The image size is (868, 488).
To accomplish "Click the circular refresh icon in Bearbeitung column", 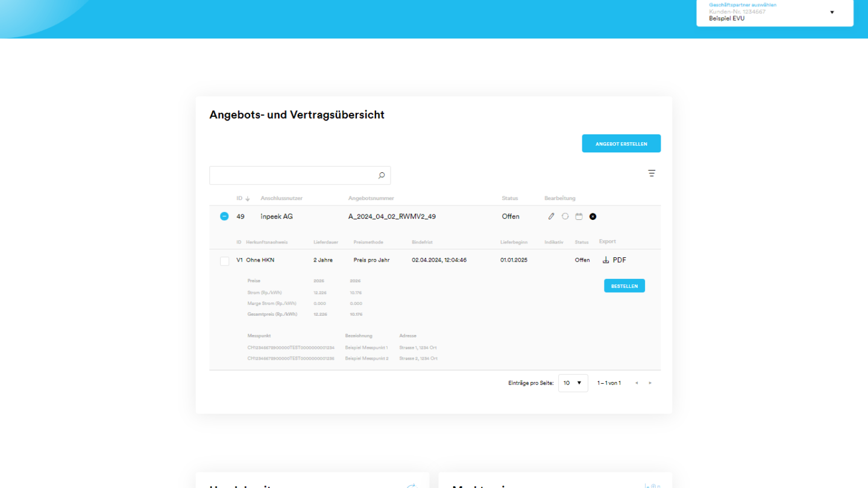I will 565,216.
